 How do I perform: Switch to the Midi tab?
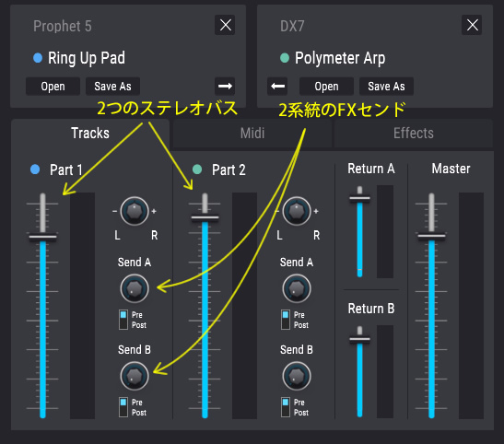252,134
